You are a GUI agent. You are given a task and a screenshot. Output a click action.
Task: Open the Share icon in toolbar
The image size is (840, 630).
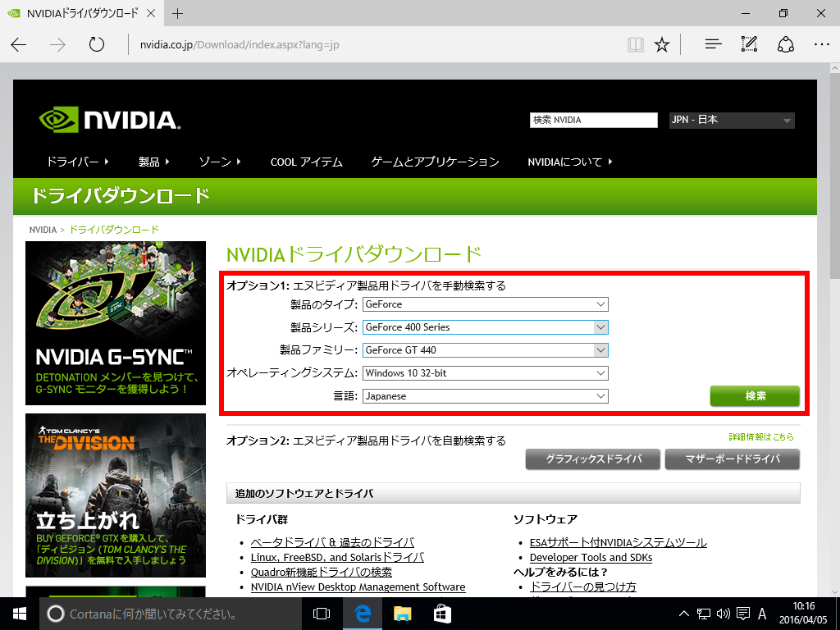click(x=785, y=44)
